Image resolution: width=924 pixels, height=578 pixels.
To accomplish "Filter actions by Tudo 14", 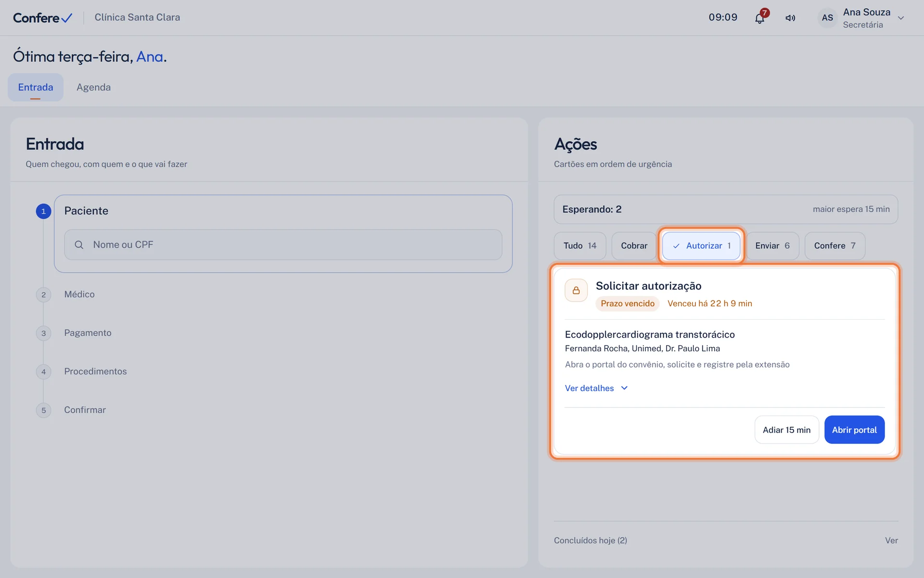I will 580,246.
